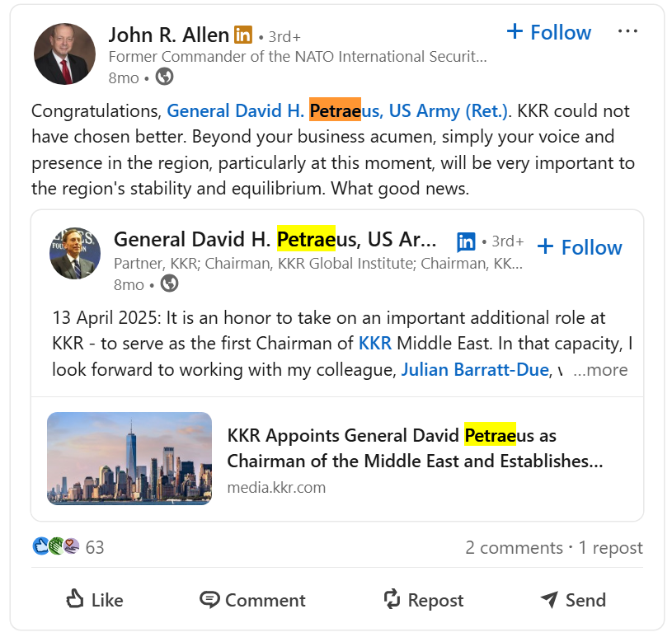Click the LinkedIn badge beside General David H. Petraeus
This screenshot has width=672, height=637.
[x=466, y=241]
